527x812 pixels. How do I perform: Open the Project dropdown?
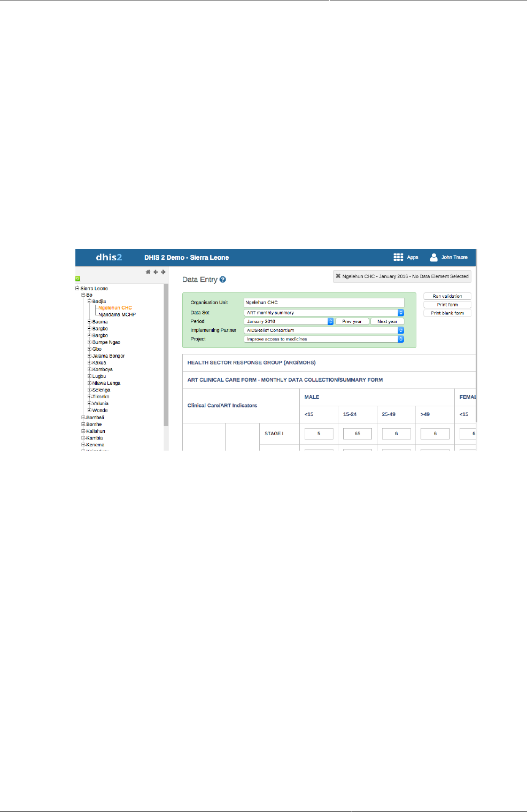324,339
